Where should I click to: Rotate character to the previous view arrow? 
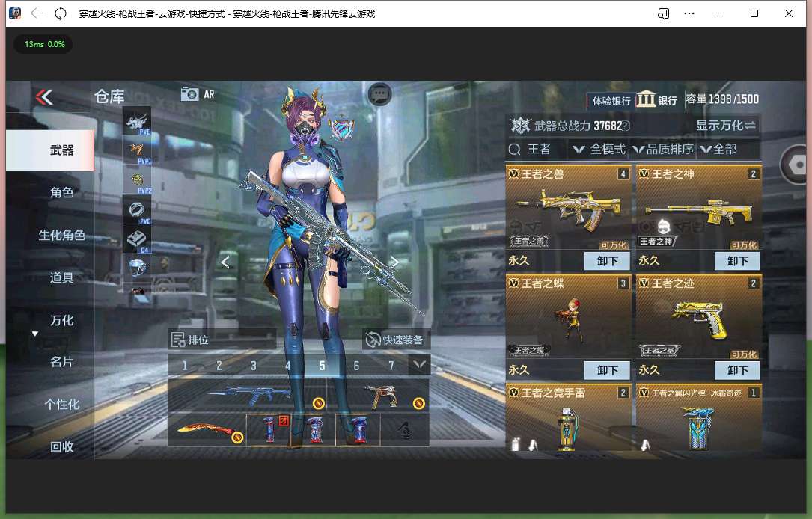[x=225, y=262]
